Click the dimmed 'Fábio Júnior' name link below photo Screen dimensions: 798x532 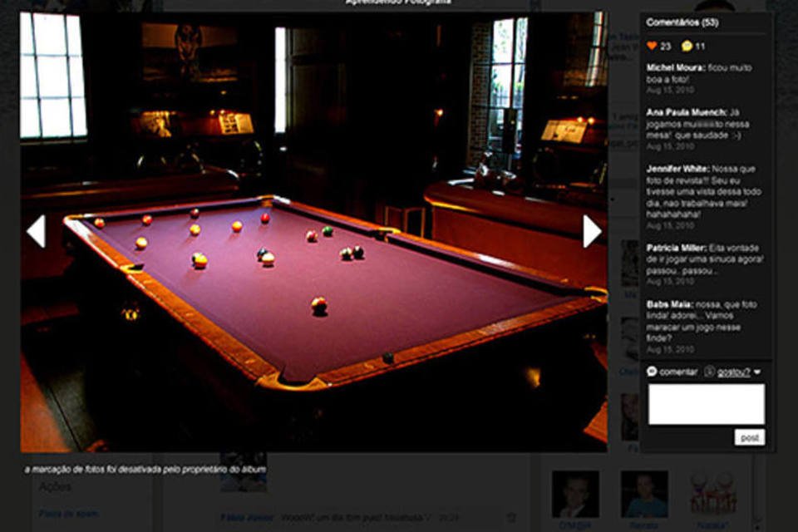247,518
